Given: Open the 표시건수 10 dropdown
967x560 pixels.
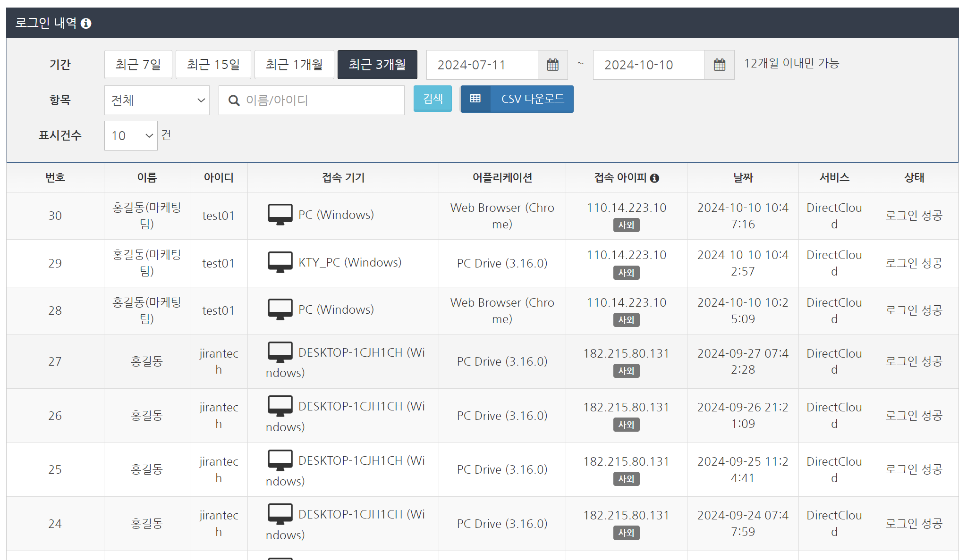Looking at the screenshot, I should tap(131, 136).
